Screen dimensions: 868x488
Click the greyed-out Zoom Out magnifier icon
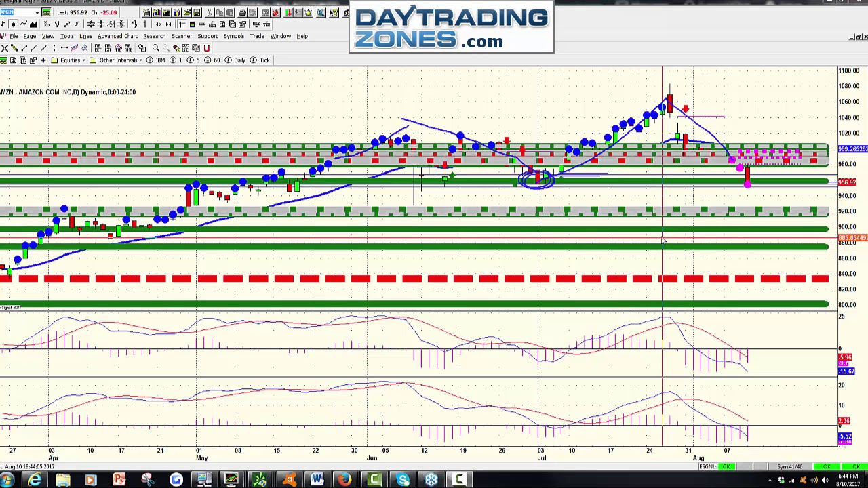click(x=166, y=48)
